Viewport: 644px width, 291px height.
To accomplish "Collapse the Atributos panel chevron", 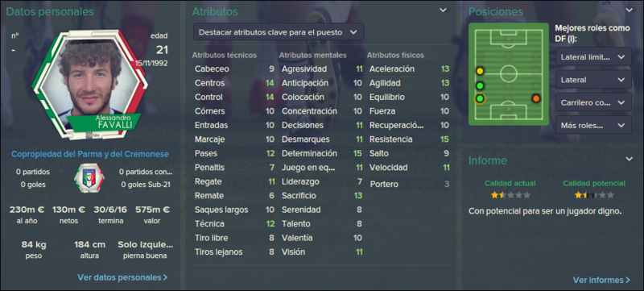I will click(x=444, y=10).
